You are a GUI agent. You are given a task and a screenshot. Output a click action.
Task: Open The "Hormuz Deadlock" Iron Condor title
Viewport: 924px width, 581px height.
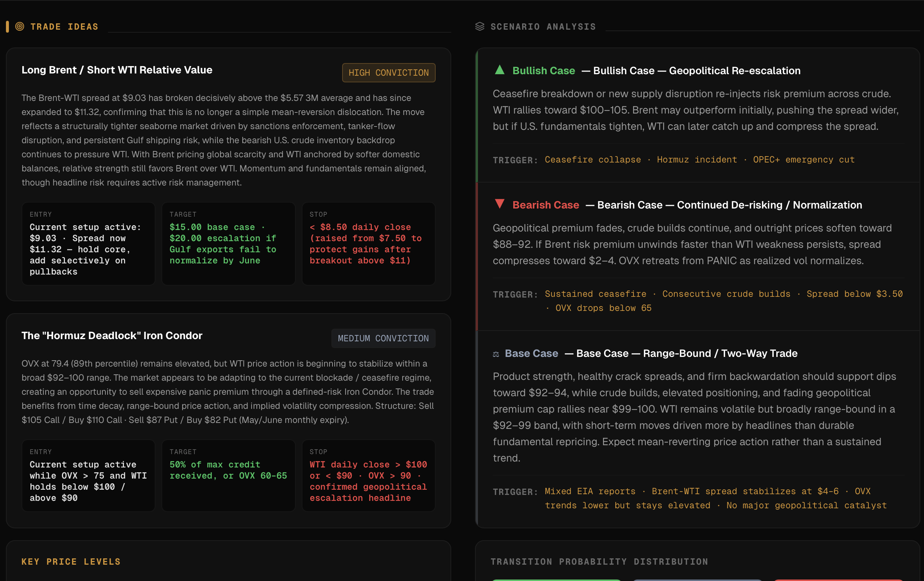[112, 335]
